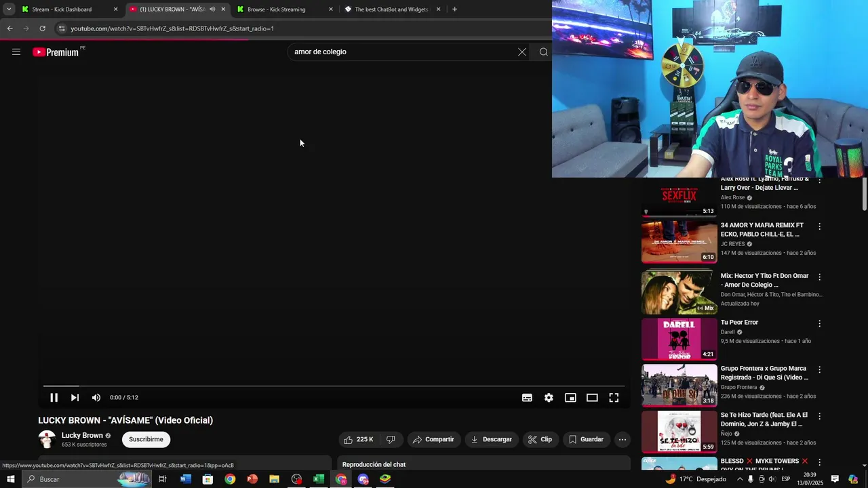The height and width of the screenshot is (488, 868).
Task: Open the Compartir share dialog
Action: pos(434,439)
